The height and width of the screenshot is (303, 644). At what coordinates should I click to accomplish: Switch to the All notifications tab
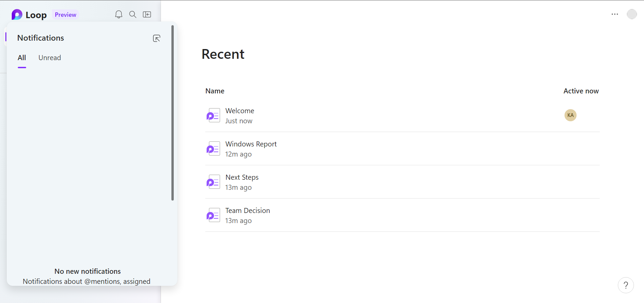pyautogui.click(x=22, y=58)
